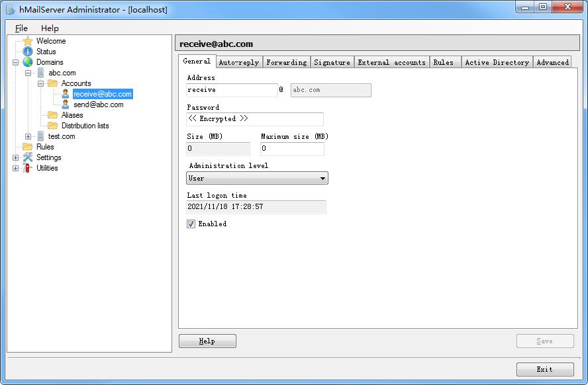Image resolution: width=588 pixels, height=385 pixels.
Task: Minimize the hMailServer Administrator window
Action: pos(525,7)
